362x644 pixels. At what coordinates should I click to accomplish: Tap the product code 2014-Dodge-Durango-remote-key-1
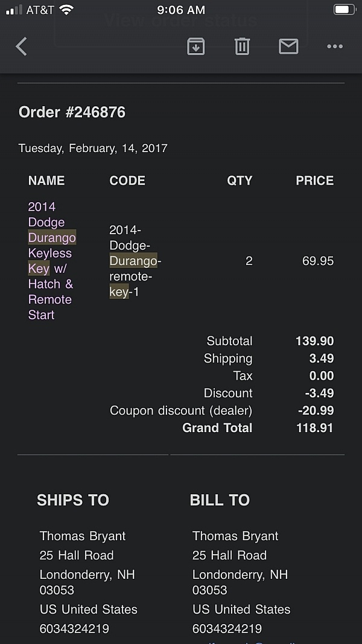click(x=134, y=261)
